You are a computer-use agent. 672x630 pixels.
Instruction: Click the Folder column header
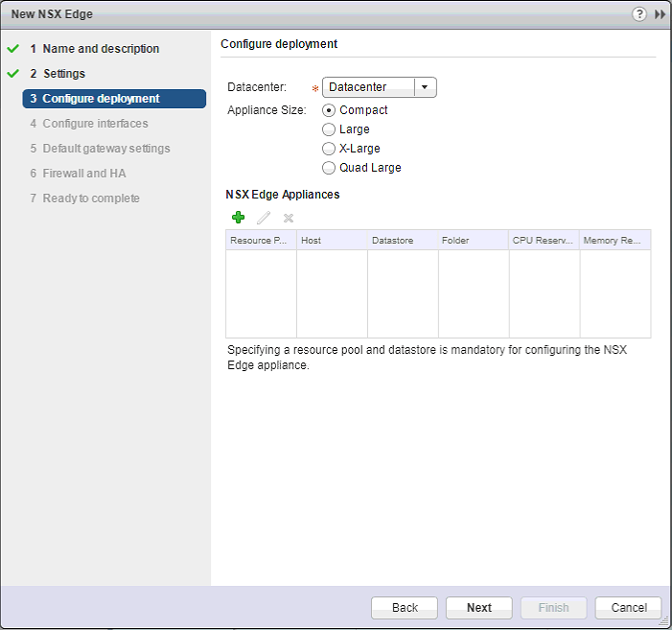click(474, 240)
